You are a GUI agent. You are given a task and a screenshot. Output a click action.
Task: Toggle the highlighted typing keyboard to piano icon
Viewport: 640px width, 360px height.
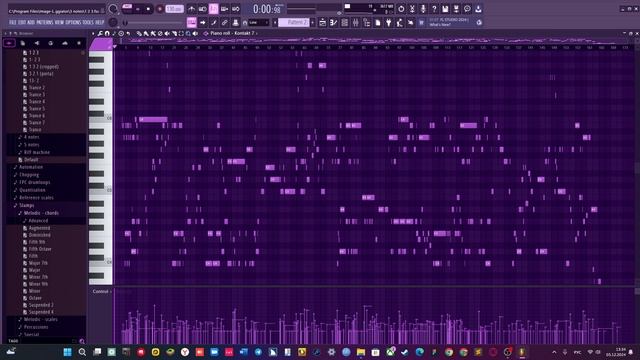(191, 22)
